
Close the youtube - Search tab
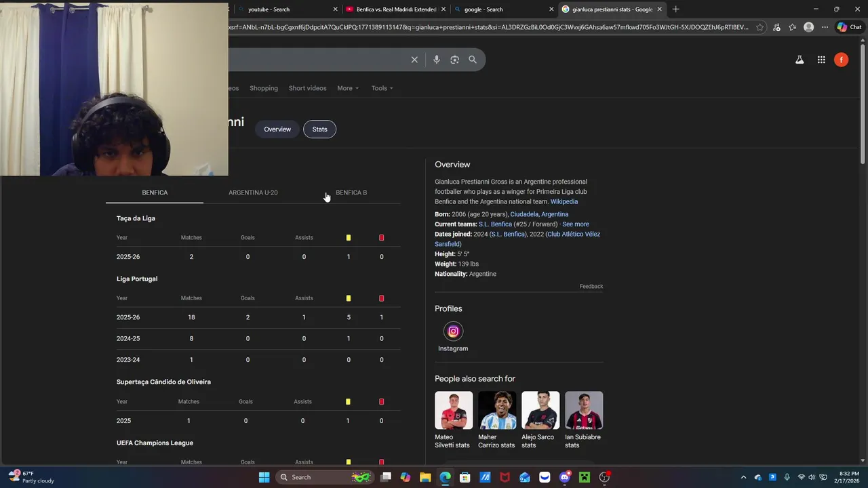335,9
